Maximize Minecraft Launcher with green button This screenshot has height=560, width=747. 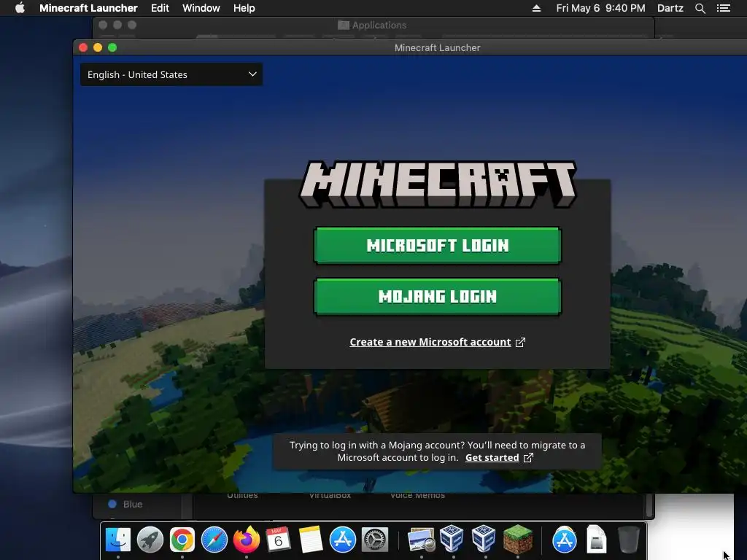tap(112, 47)
